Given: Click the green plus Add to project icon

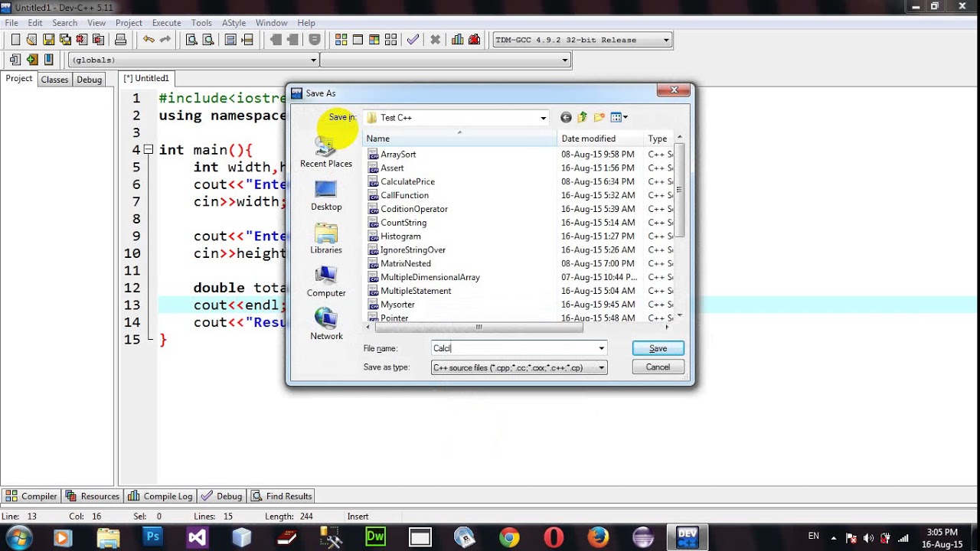Looking at the screenshot, I should tap(31, 60).
